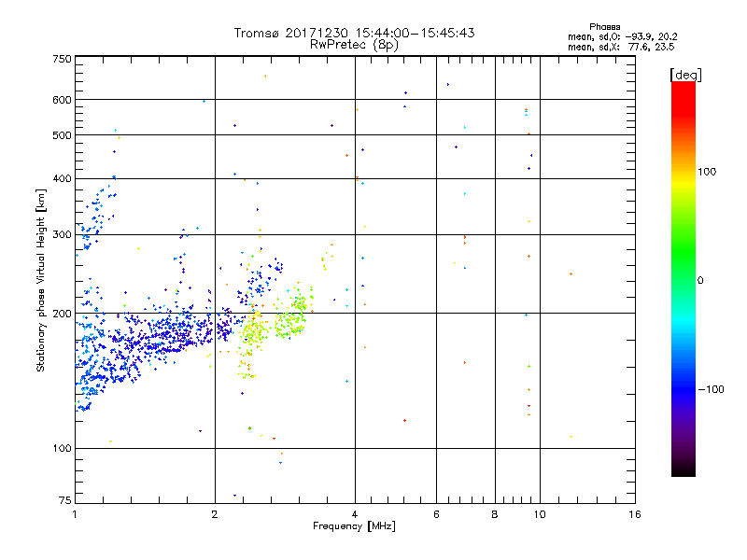Click the y-axis tick label '500'
This screenshot has height=560, width=747.
click(62, 135)
